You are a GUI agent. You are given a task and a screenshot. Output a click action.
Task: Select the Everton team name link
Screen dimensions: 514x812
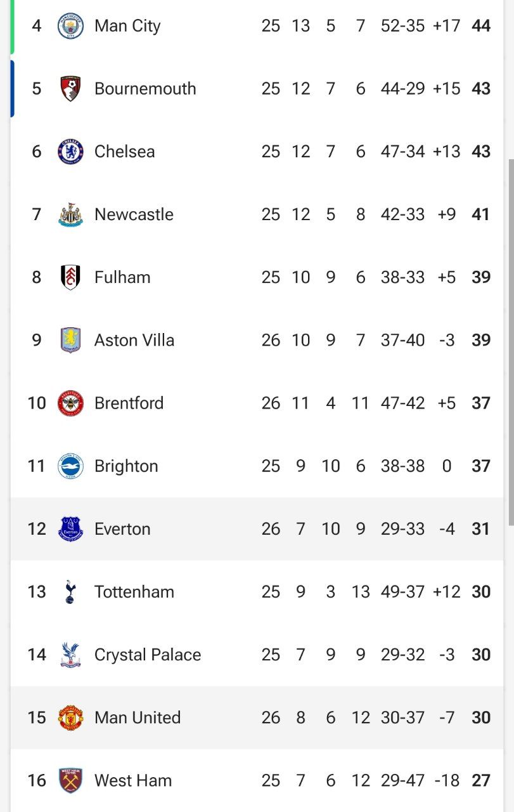tap(122, 529)
